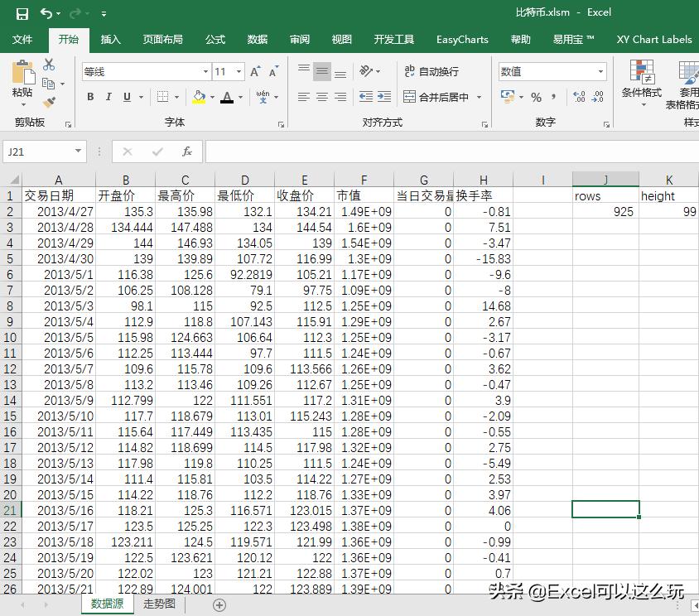Switch to the 插入 ribbon tab
This screenshot has height=616, width=699.
point(110,39)
